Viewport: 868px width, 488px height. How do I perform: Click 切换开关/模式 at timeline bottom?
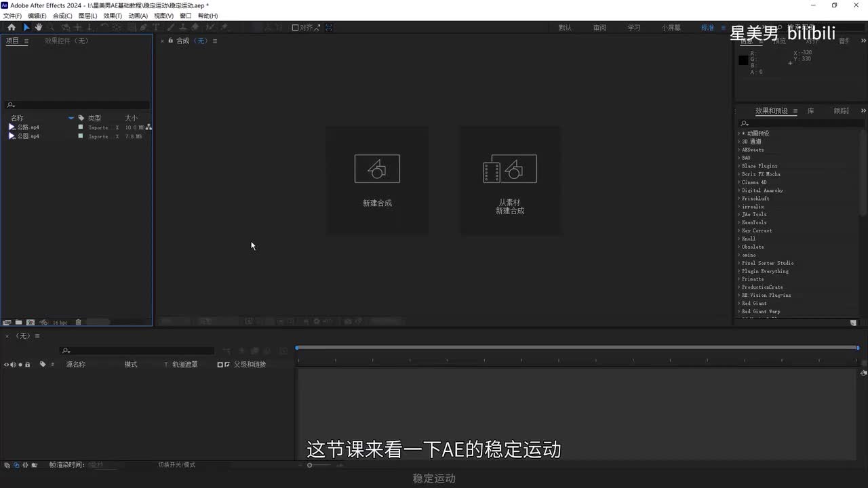coord(176,465)
